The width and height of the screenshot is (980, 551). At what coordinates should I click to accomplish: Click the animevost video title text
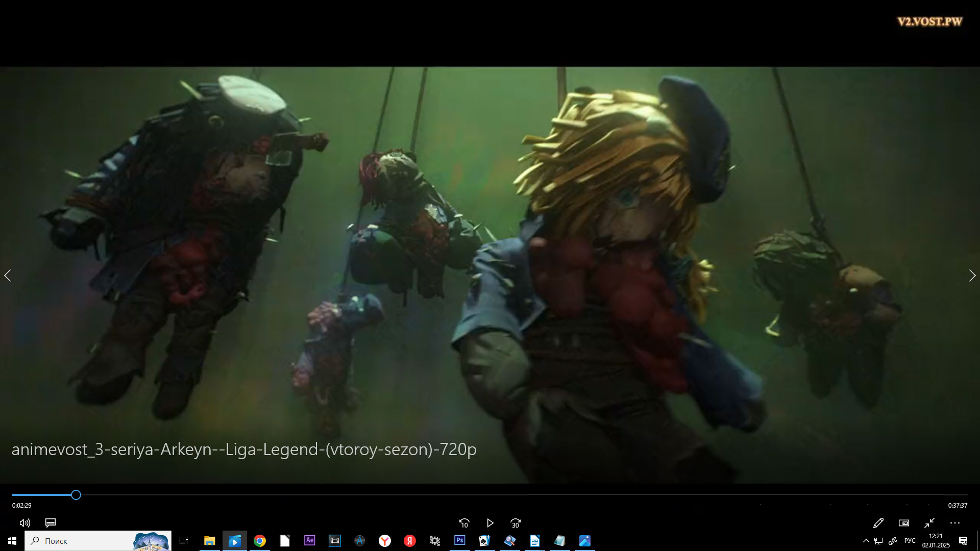coord(244,449)
